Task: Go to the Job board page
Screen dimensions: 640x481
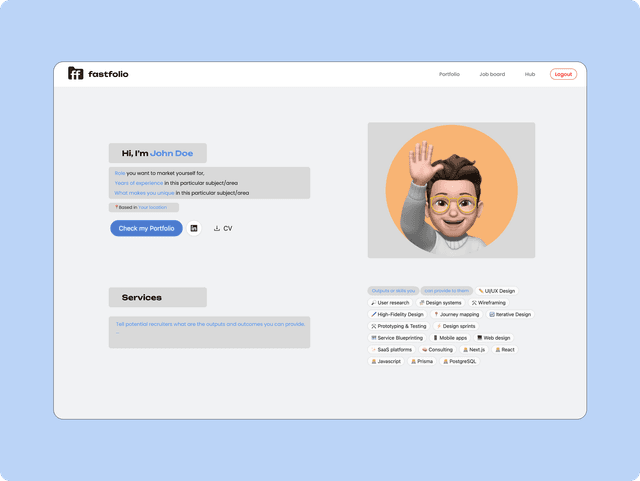Action: point(492,74)
